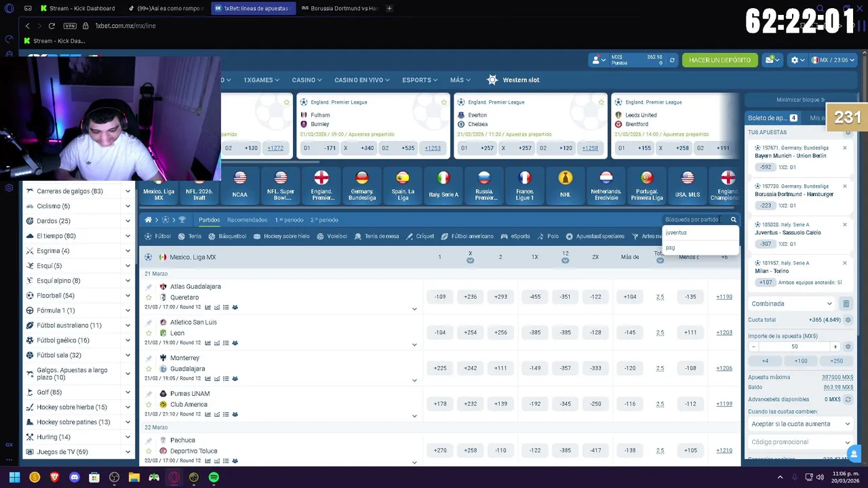The width and height of the screenshot is (868, 488).
Task: Open Germany Bundesliga league tile
Action: point(362,185)
